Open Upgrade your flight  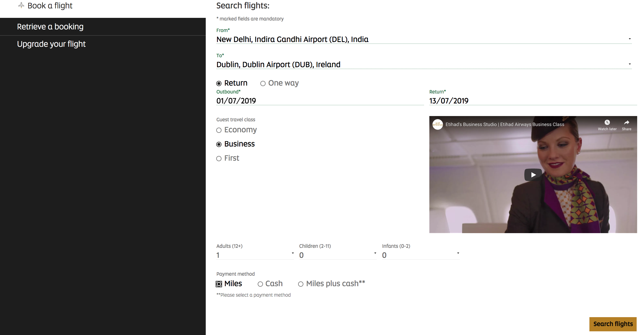pyautogui.click(x=51, y=44)
